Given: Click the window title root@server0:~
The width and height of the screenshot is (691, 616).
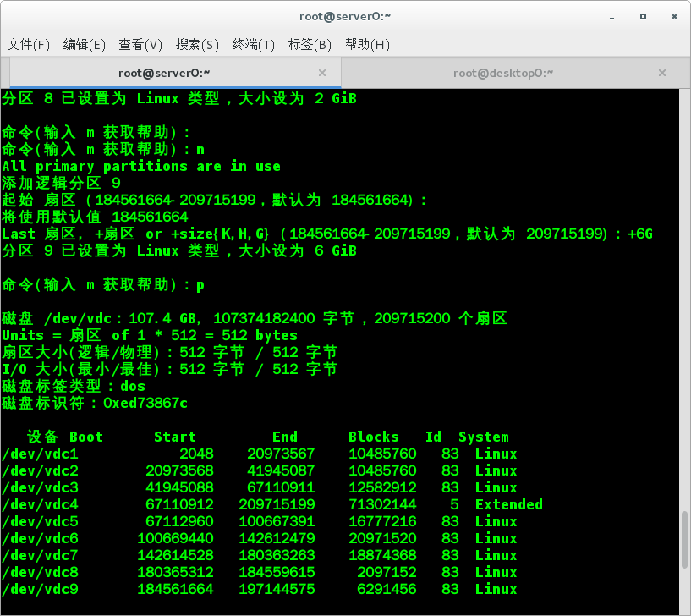Looking at the screenshot, I should point(345,17).
